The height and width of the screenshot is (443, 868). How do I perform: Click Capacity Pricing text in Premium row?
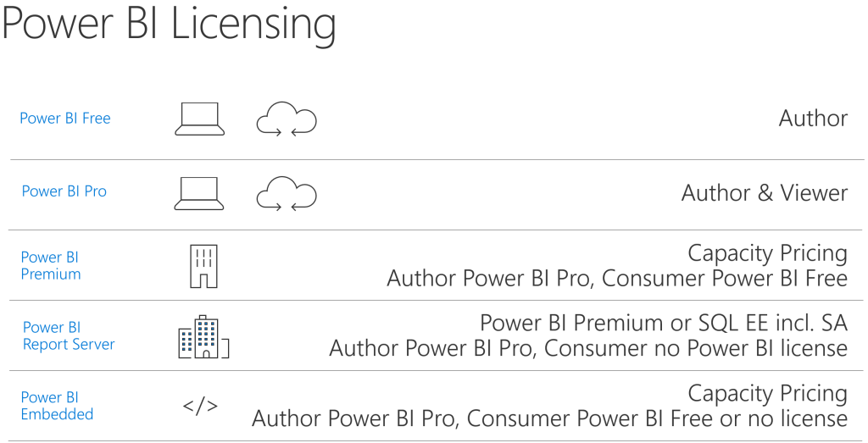(x=767, y=252)
